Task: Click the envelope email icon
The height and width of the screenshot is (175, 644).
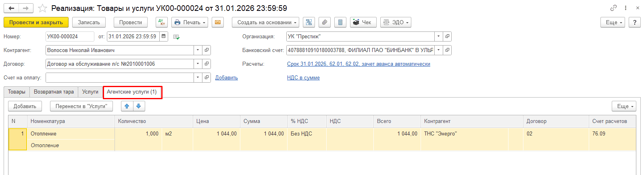Action: coord(218,23)
